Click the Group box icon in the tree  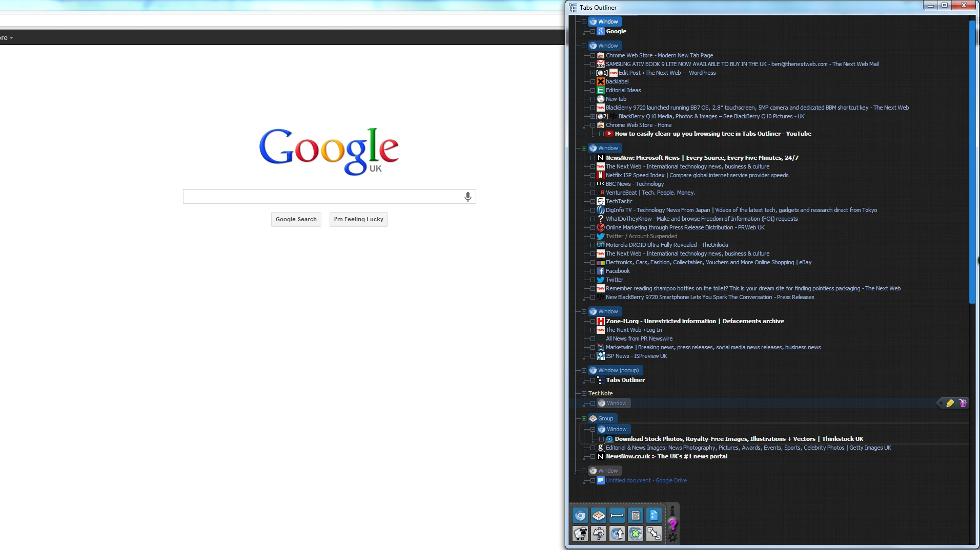point(593,418)
